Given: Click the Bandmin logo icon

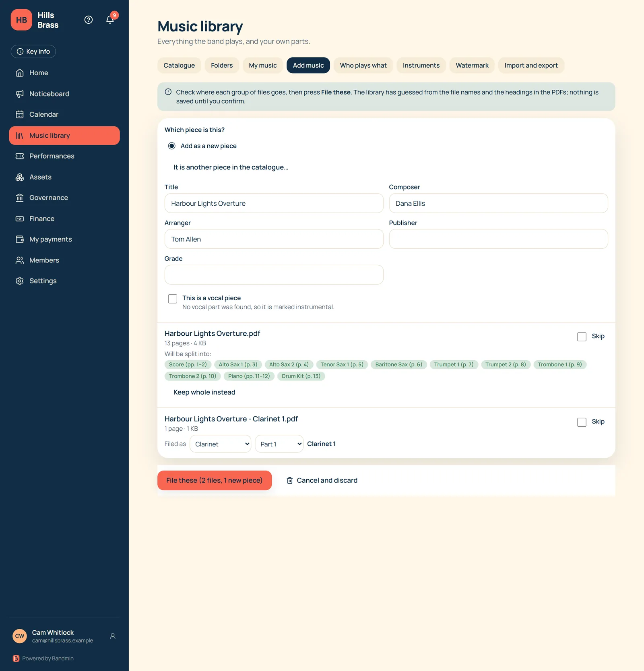Looking at the screenshot, I should 16,659.
